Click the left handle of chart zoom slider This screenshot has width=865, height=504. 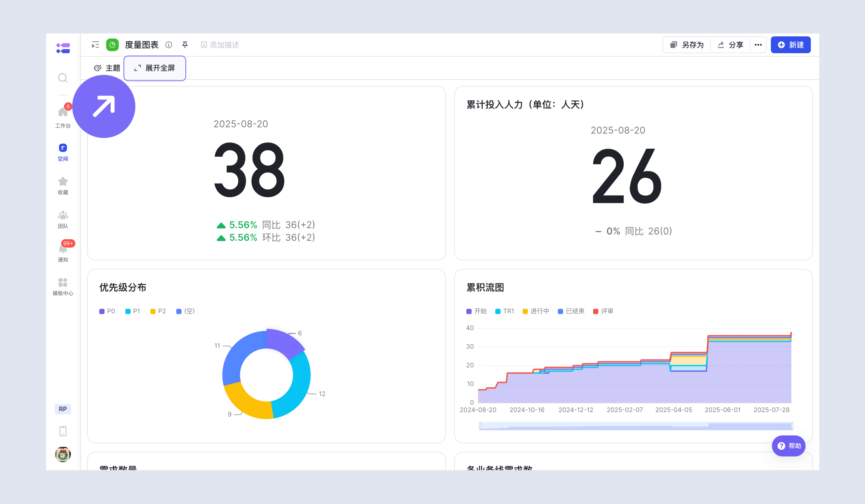click(480, 426)
